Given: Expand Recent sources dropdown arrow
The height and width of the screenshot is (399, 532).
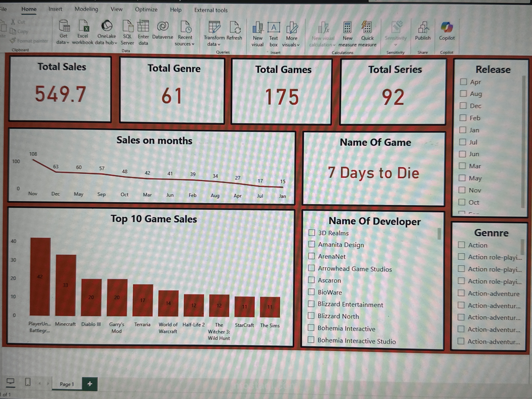Looking at the screenshot, I should pos(193,44).
